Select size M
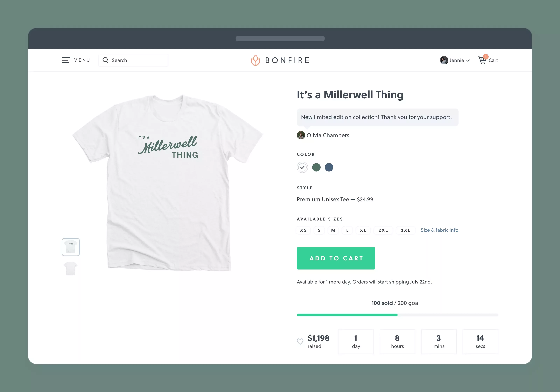Viewport: 560px width, 392px height. (333, 230)
